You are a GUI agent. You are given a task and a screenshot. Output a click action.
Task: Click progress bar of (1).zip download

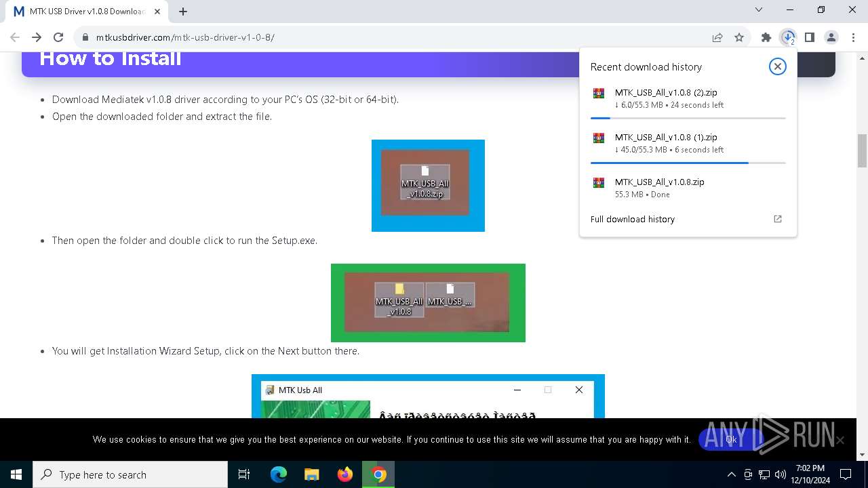point(688,163)
